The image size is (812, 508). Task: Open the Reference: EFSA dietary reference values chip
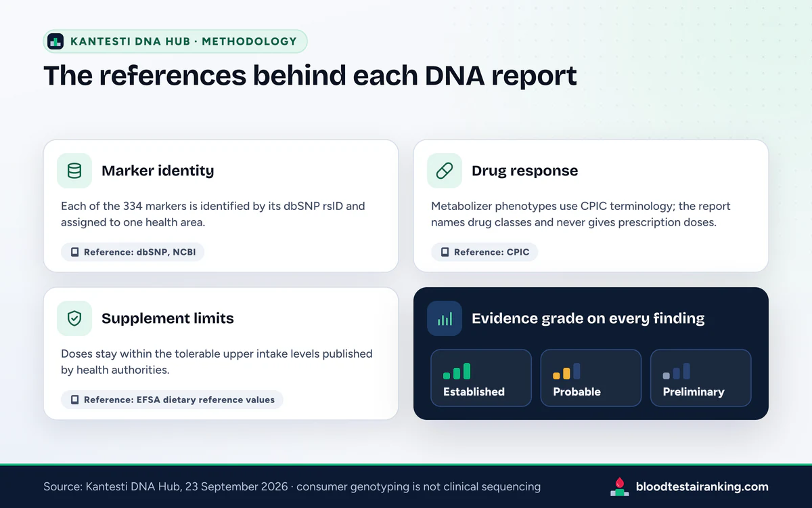172,400
